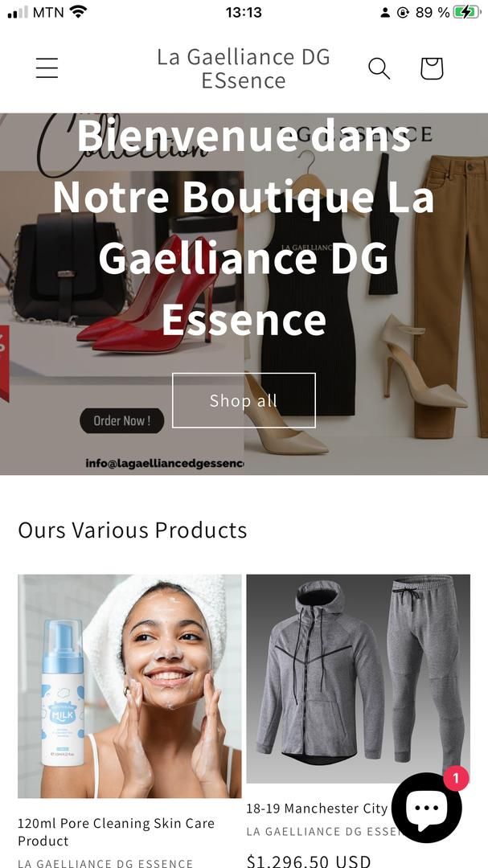Open the hamburger navigation menu
Image resolution: width=488 pixels, height=868 pixels.
pos(47,68)
